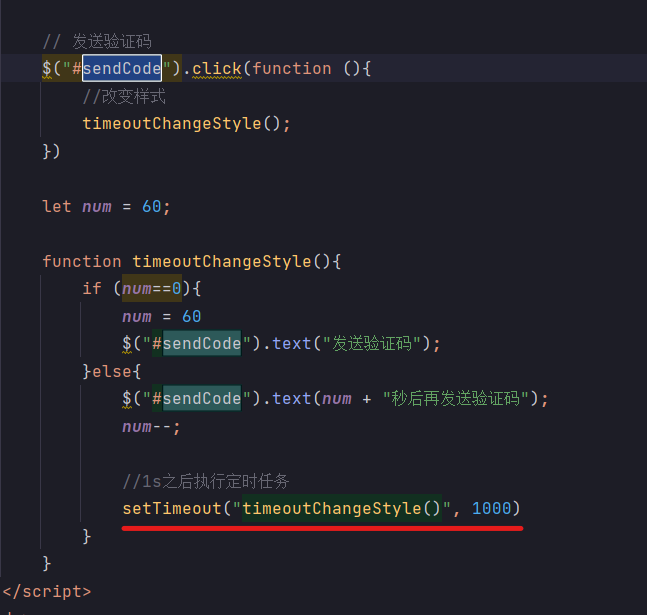
Task: Click the sendCode selector in the if branch
Action: (x=202, y=343)
